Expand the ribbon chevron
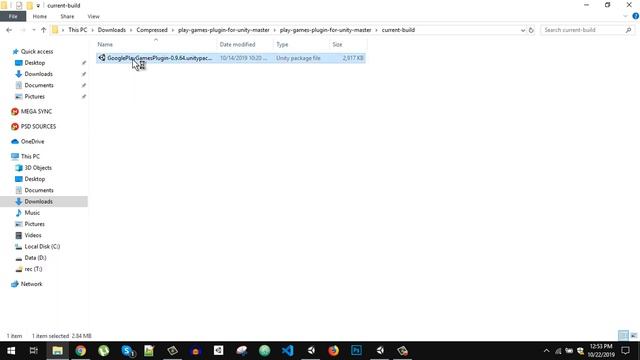This screenshot has width=640, height=360. point(625,16)
